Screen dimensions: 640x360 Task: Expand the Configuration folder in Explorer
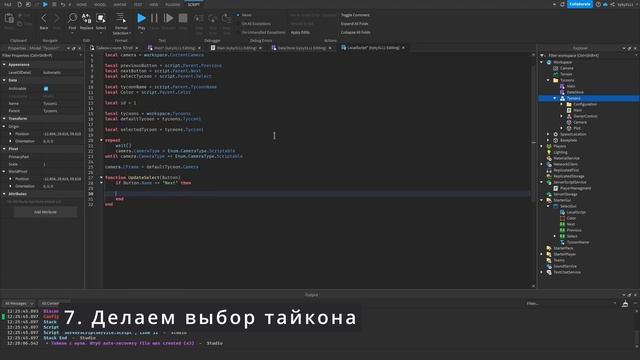[562, 104]
